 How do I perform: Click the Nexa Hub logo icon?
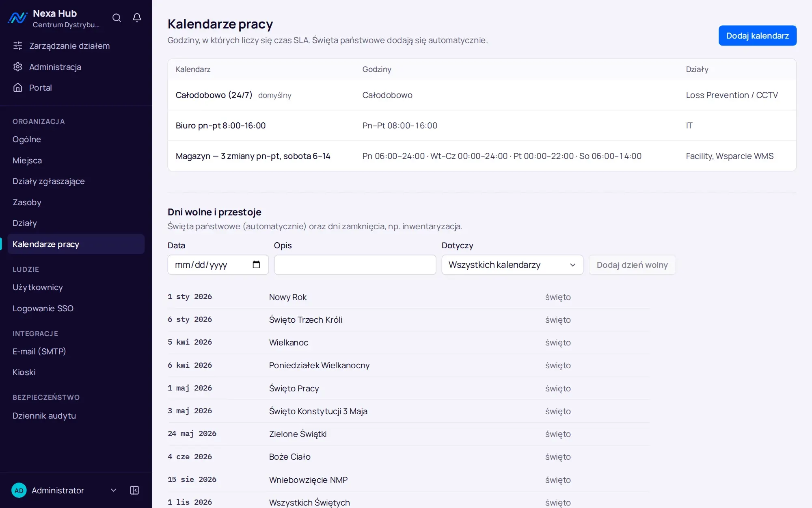pyautogui.click(x=18, y=18)
